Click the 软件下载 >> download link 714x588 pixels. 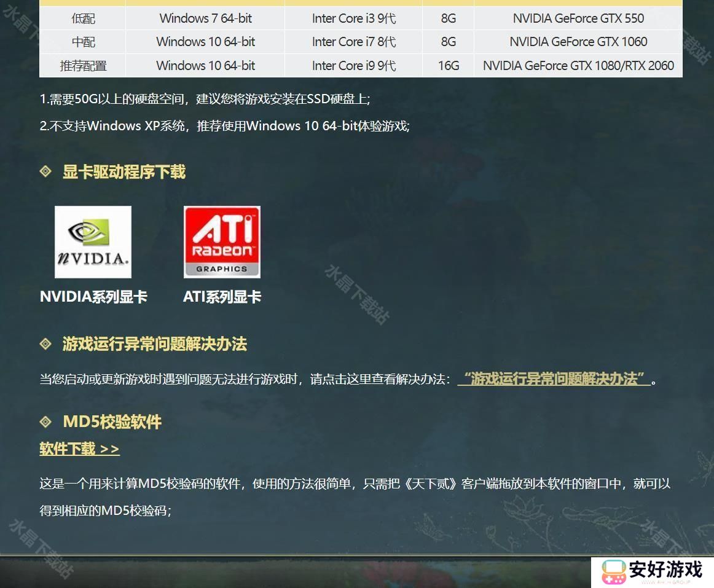[x=79, y=449]
